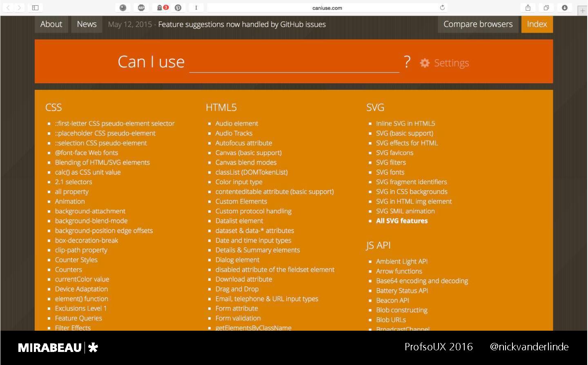
Task: Go forward with the Safari forward arrow
Action: pos(19,8)
